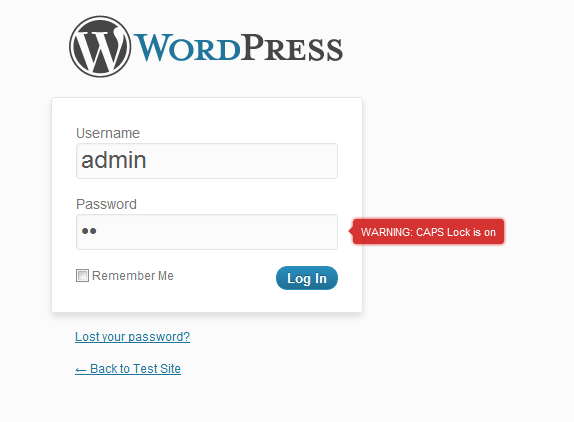The image size is (574, 422).
Task: Click the blue Log In button
Action: point(307,278)
